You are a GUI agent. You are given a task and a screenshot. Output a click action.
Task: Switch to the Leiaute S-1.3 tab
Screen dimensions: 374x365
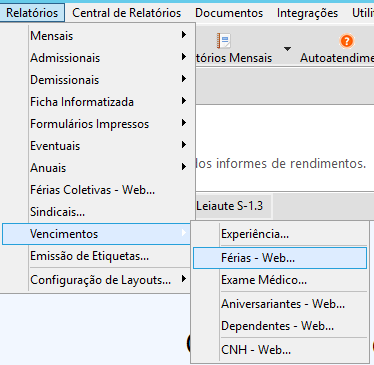pos(229,206)
